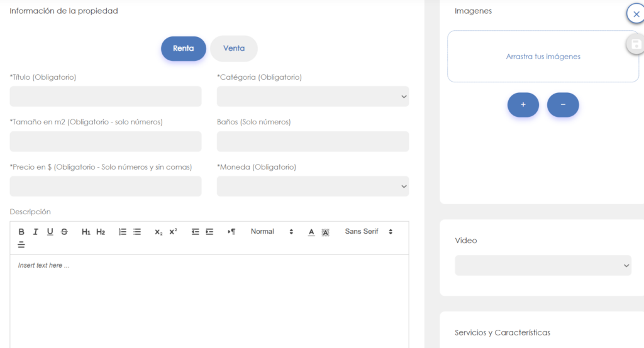Screen dimensions: 644x348
Task: Open the Moneda dropdown
Action: tap(313, 187)
